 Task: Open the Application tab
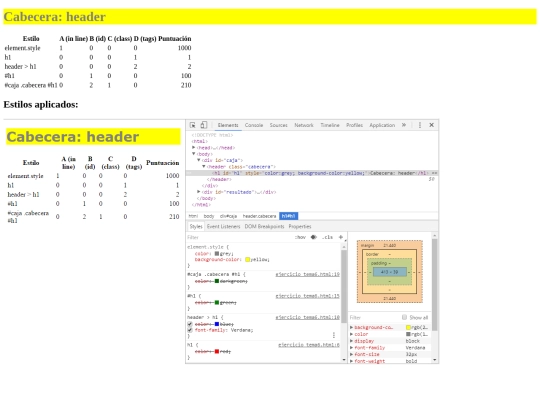(382, 125)
